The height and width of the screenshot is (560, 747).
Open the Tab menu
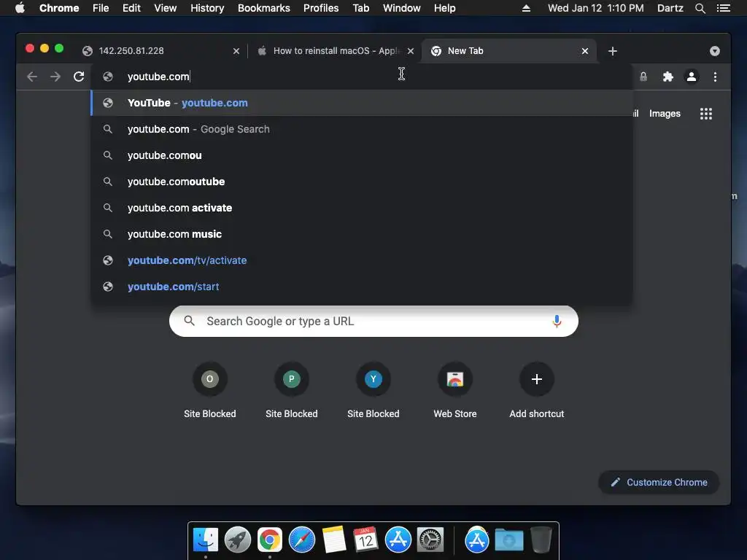coord(360,8)
